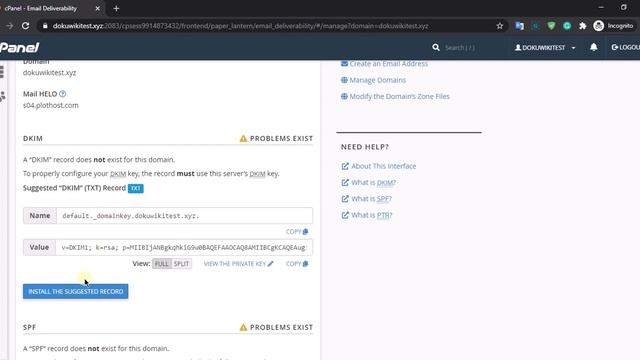This screenshot has height=360, width=640.
Task: Open the DOKUWIKITEST user dropdown
Action: click(545, 48)
